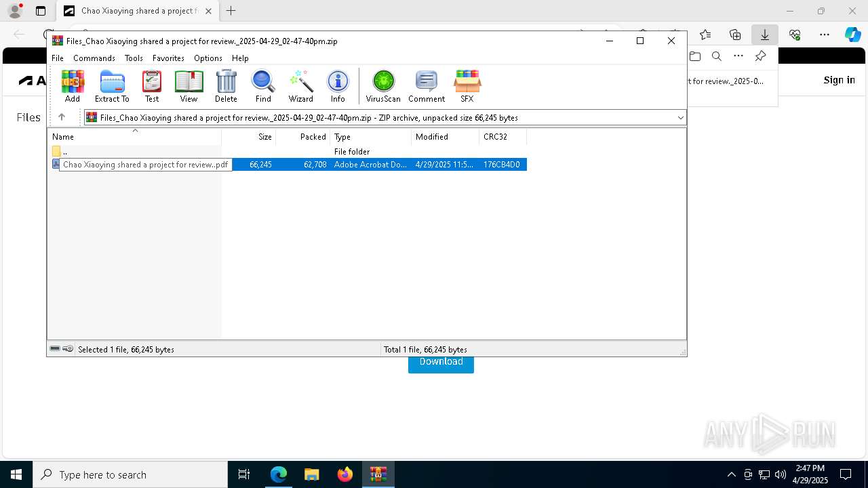The height and width of the screenshot is (488, 868).
Task: Add an archive Comment
Action: 427,86
